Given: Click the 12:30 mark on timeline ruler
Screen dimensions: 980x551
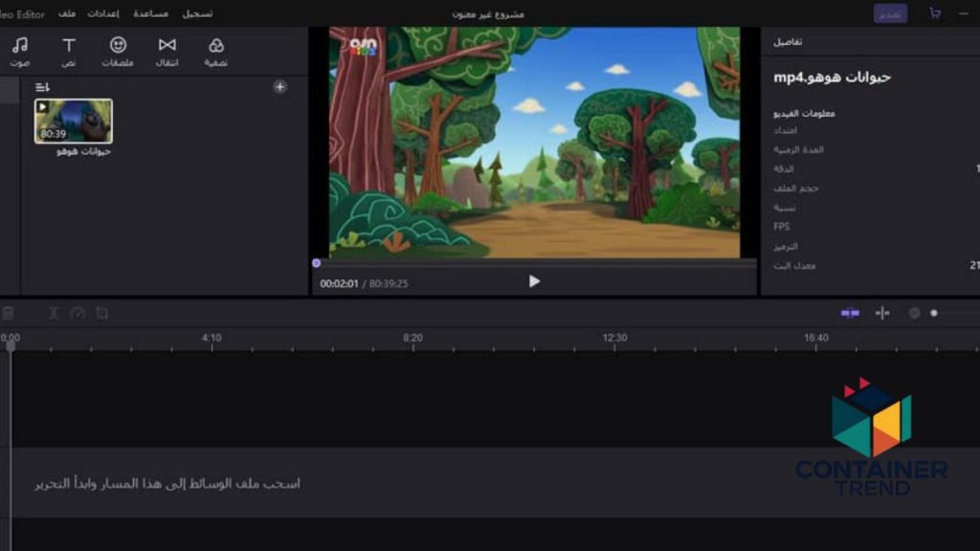Looking at the screenshot, I should (614, 338).
